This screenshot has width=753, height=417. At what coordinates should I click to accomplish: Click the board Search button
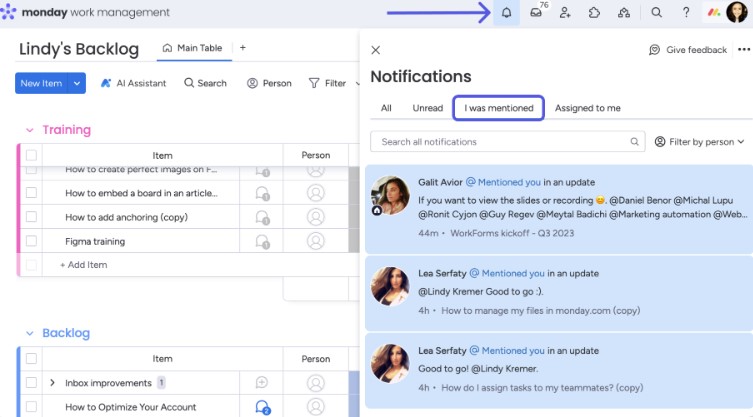205,83
